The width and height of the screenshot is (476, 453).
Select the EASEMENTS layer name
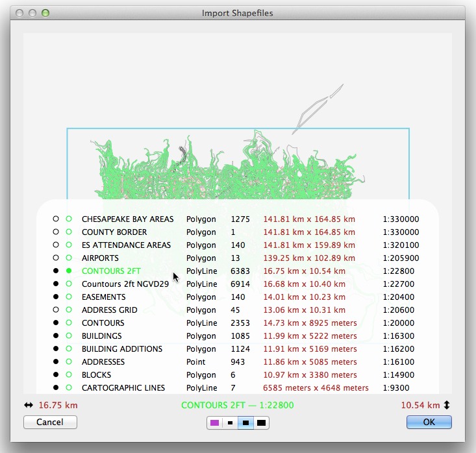pos(103,297)
